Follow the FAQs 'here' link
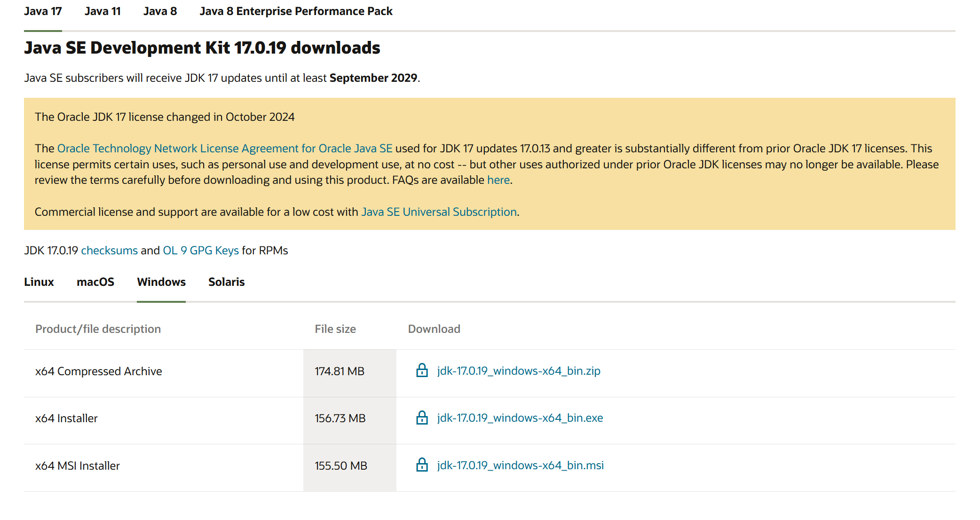Image resolution: width=980 pixels, height=520 pixels. (498, 180)
